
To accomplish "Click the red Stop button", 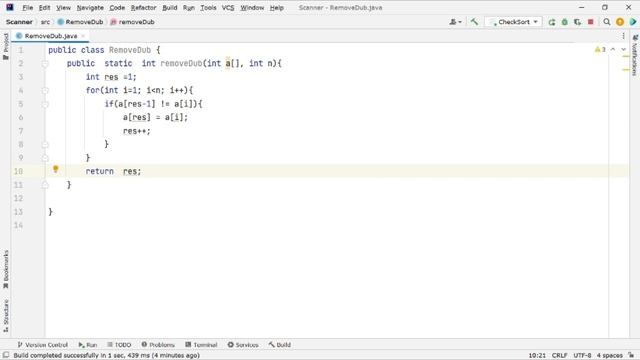I will pyautogui.click(x=590, y=22).
